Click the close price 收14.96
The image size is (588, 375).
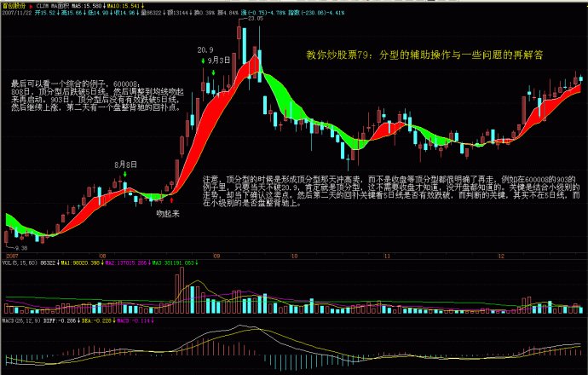click(x=124, y=13)
